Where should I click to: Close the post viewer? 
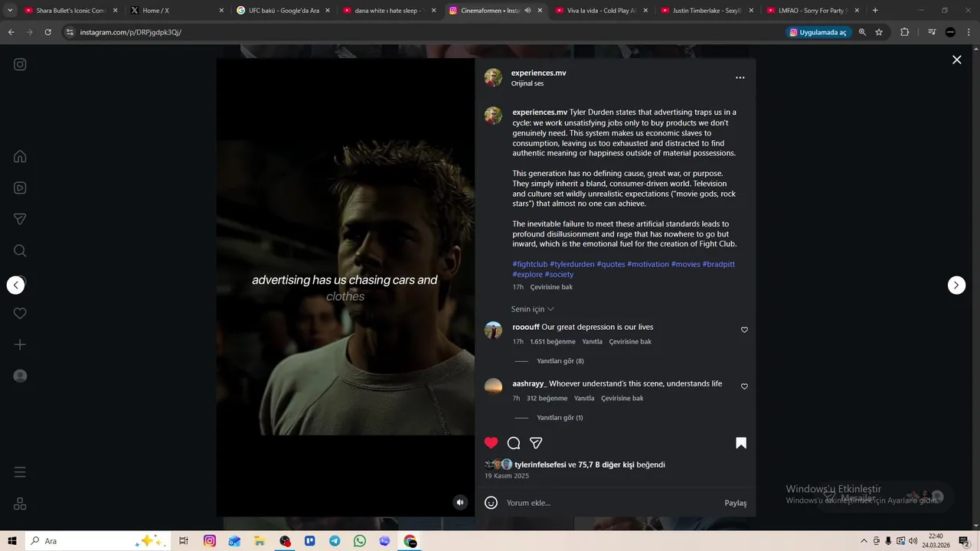[956, 60]
